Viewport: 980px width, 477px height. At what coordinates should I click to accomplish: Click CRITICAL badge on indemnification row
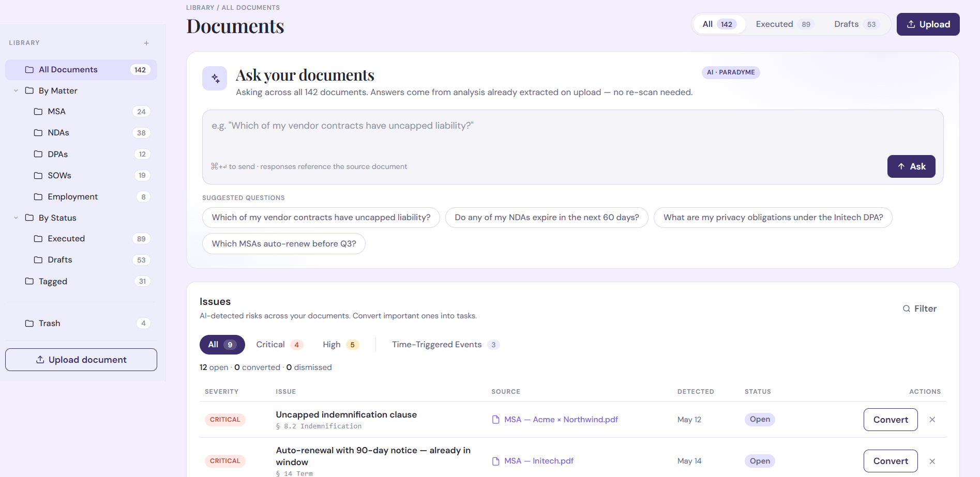click(225, 420)
